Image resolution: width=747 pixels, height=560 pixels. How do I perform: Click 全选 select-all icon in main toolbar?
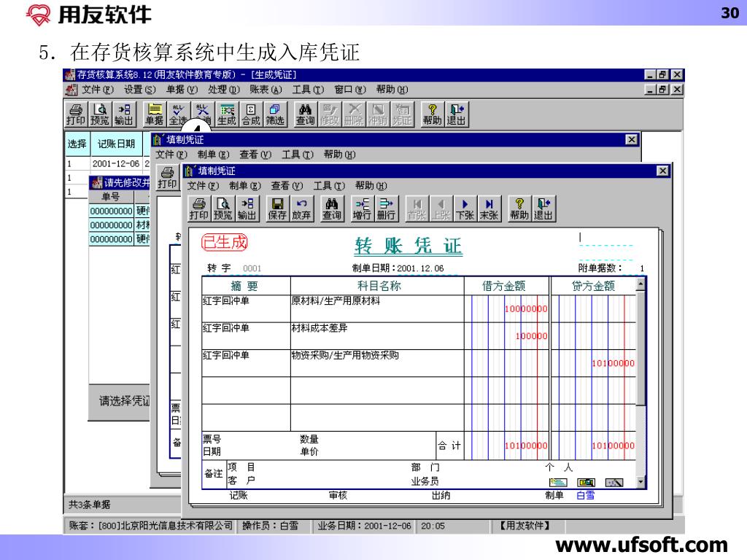[178, 114]
